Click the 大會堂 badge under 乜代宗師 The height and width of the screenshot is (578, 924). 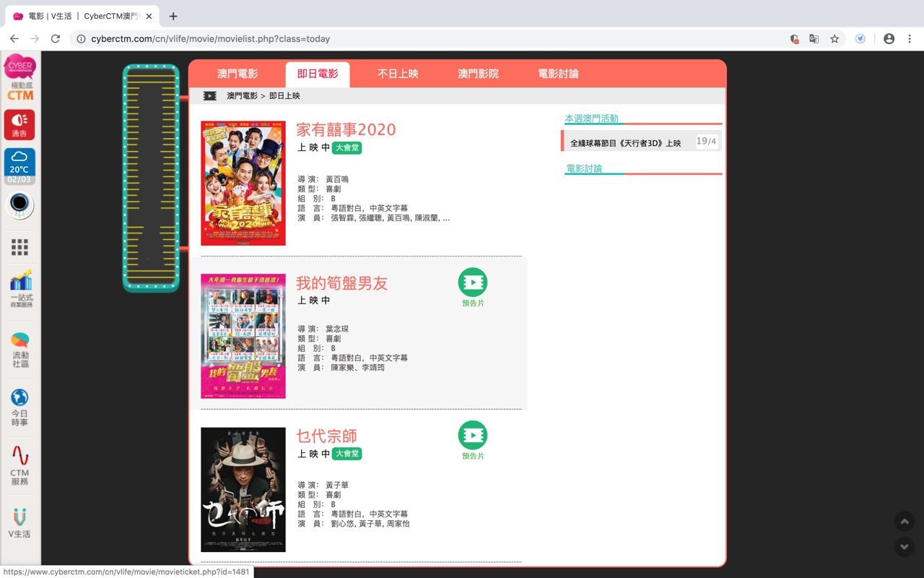click(x=346, y=454)
